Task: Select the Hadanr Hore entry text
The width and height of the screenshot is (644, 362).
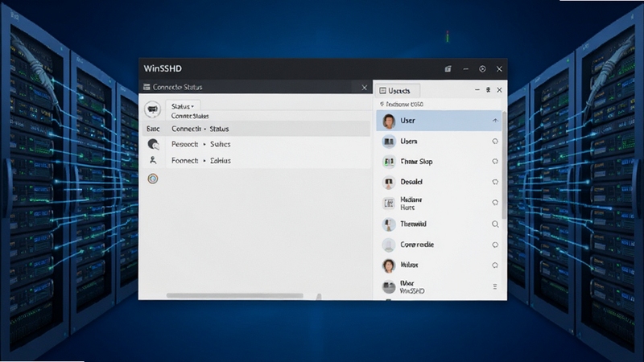Action: (411, 204)
